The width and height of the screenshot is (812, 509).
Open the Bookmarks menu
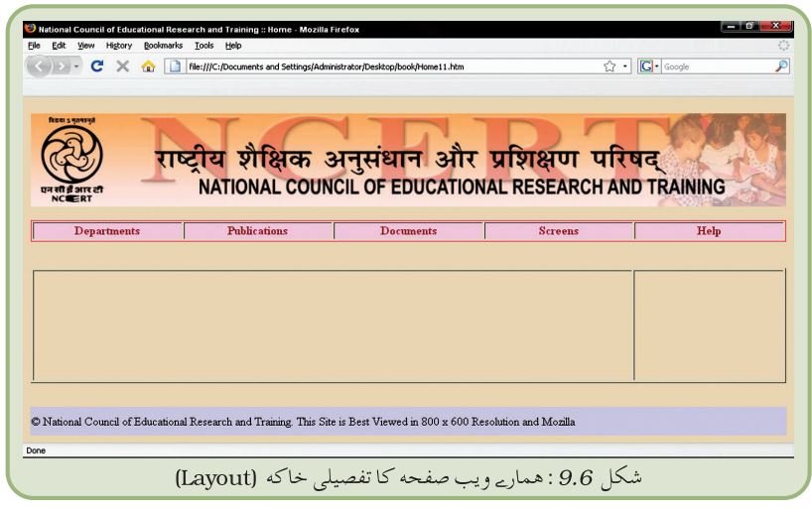click(163, 46)
